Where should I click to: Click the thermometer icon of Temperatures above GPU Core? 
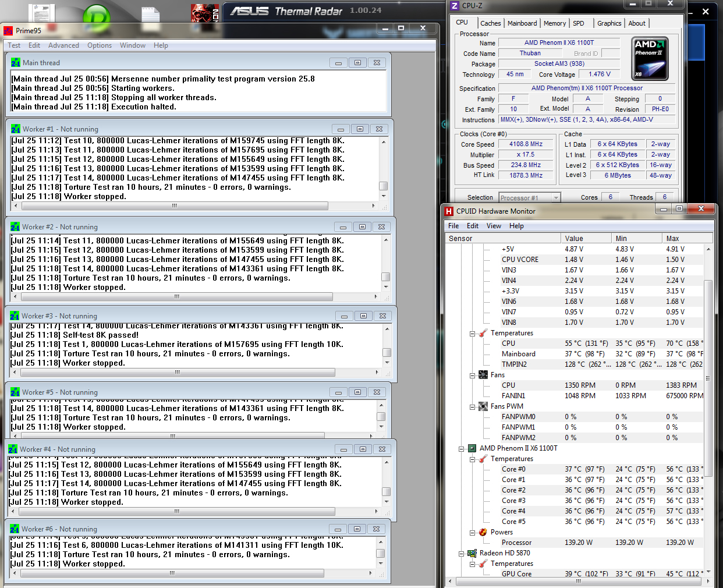(483, 564)
